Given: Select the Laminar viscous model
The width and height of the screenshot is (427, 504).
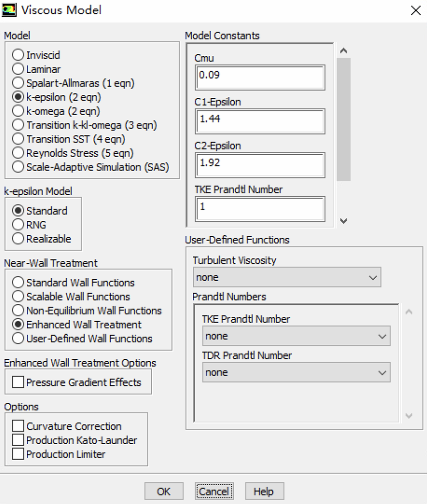Looking at the screenshot, I should coord(18,69).
